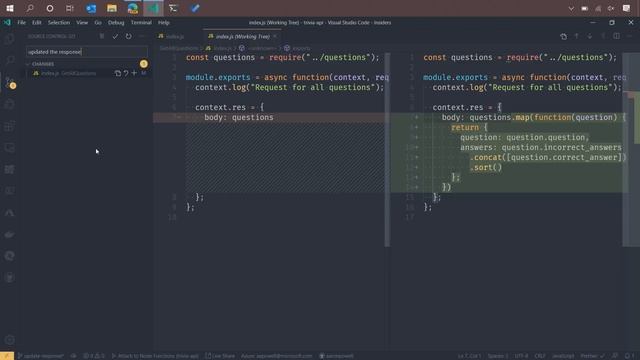
Task: Discard changes on index.js row
Action: tap(126, 73)
